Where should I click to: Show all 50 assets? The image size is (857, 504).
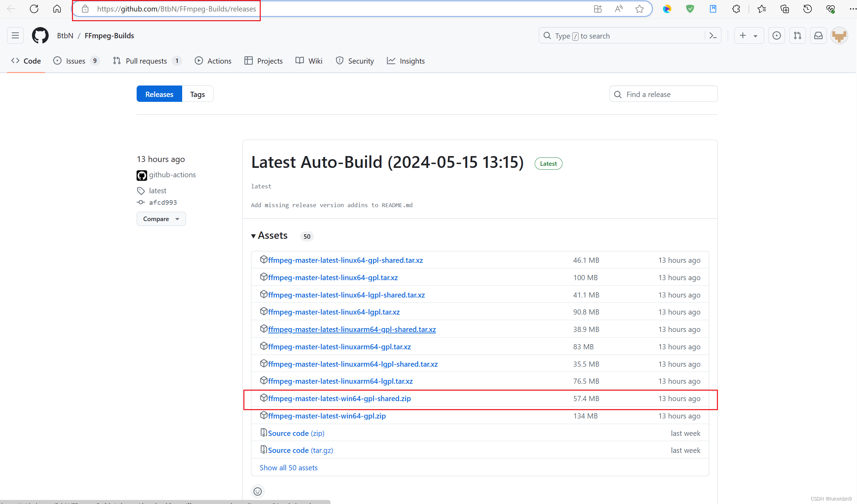pyautogui.click(x=289, y=468)
